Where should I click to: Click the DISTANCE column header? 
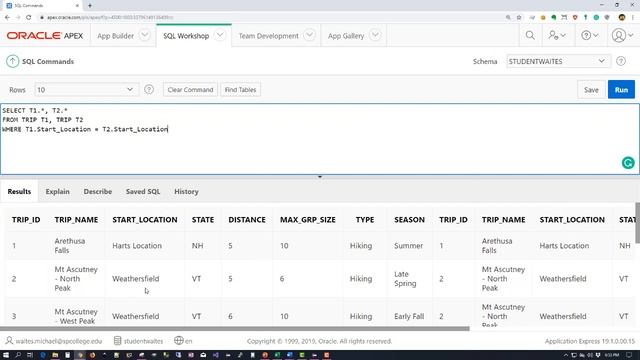(x=247, y=220)
